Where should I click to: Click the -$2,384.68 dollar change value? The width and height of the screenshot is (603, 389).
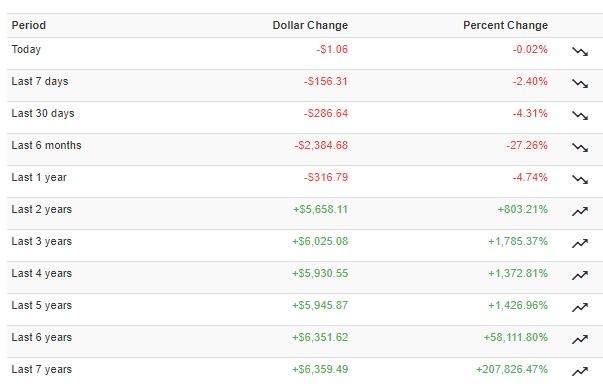pos(321,145)
